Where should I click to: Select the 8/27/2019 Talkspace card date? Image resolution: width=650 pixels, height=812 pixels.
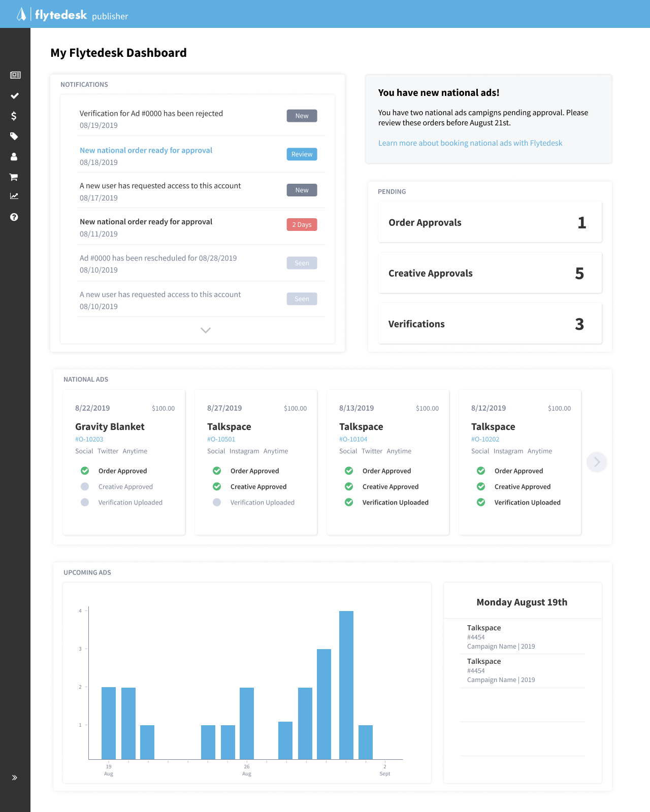(224, 408)
